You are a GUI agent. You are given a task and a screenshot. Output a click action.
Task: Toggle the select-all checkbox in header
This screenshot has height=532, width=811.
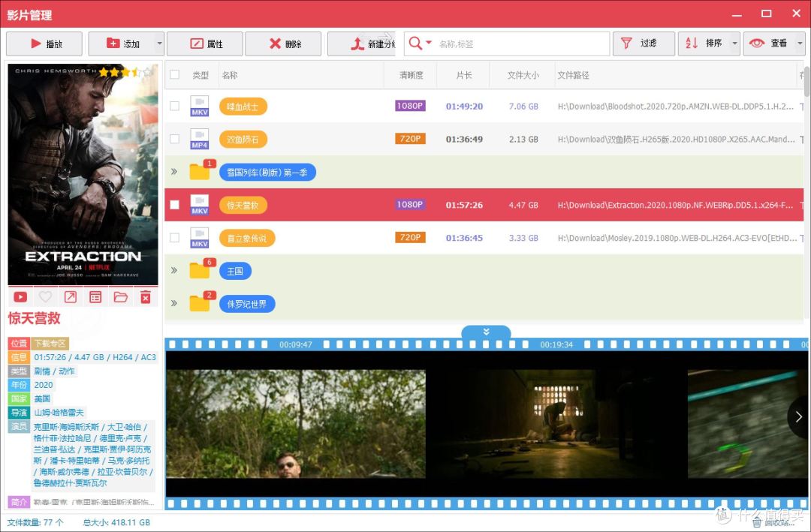pos(175,74)
